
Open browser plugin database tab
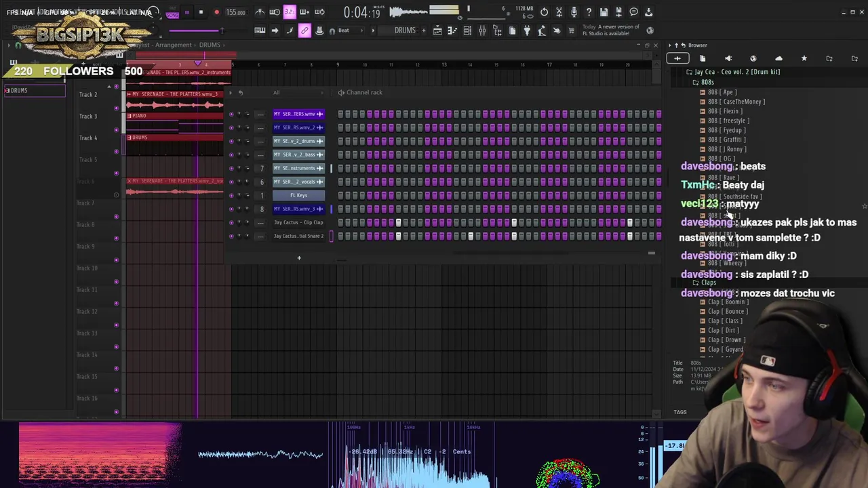(728, 59)
